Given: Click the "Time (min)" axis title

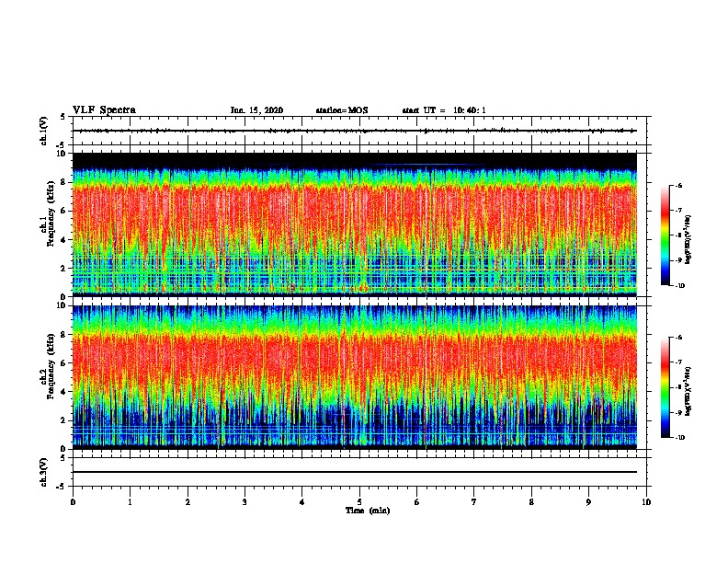Looking at the screenshot, I should click(x=368, y=511).
